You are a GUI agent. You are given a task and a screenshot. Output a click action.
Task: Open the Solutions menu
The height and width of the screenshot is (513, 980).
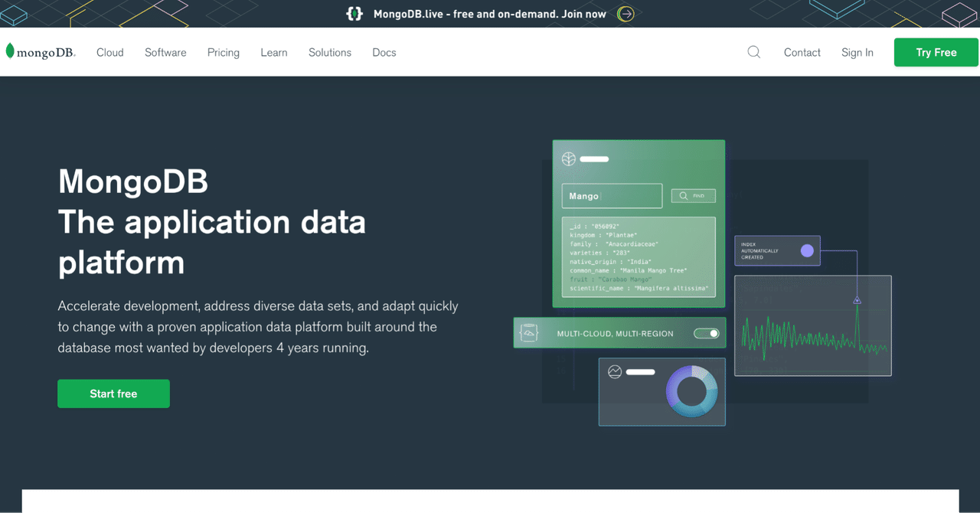tap(329, 52)
